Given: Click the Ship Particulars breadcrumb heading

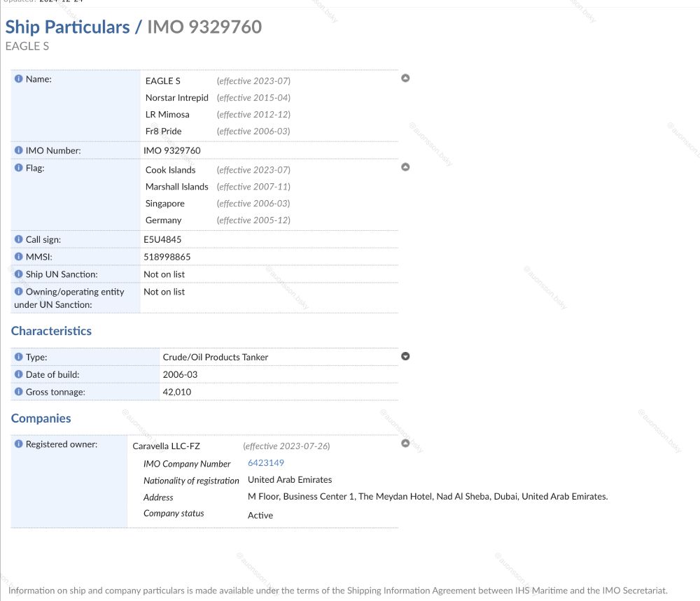Looking at the screenshot, I should [x=67, y=27].
